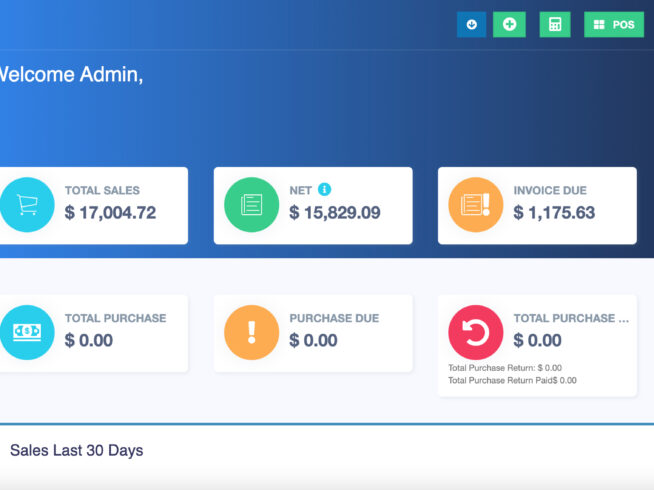The width and height of the screenshot is (654, 490).
Task: Click the Sales Last 30 Days heading
Action: pyautogui.click(x=76, y=451)
